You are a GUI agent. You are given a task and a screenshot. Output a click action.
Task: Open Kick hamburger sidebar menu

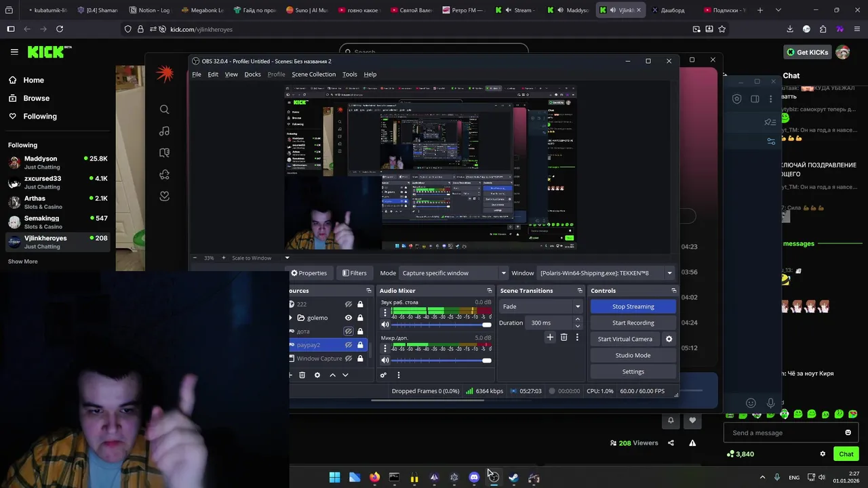tap(14, 52)
